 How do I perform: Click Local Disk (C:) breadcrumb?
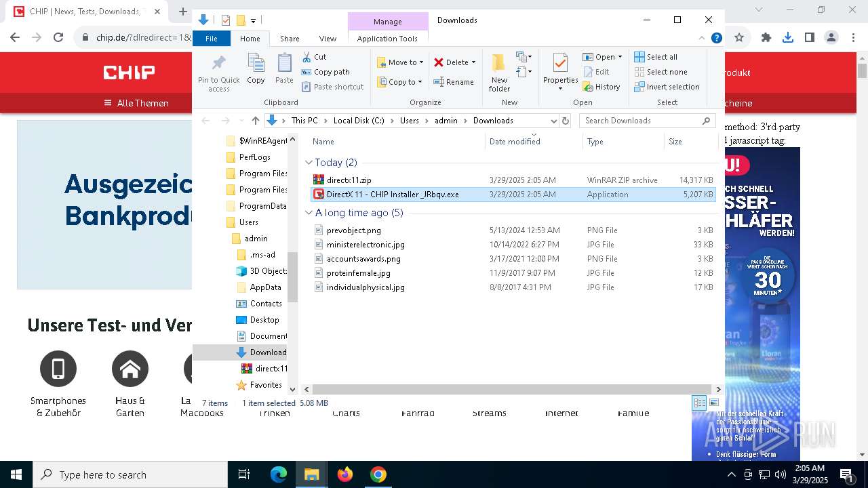359,121
